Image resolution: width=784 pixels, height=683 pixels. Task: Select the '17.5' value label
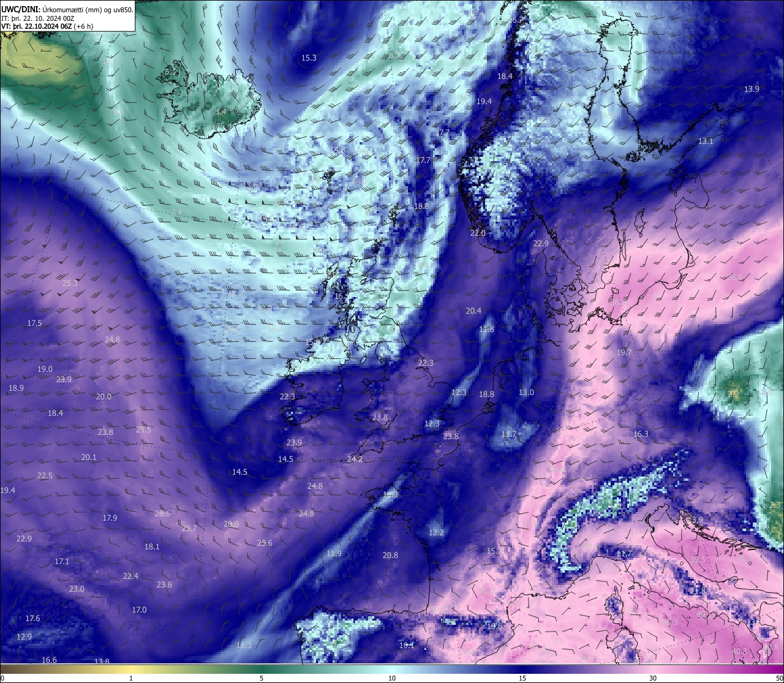pyautogui.click(x=34, y=323)
